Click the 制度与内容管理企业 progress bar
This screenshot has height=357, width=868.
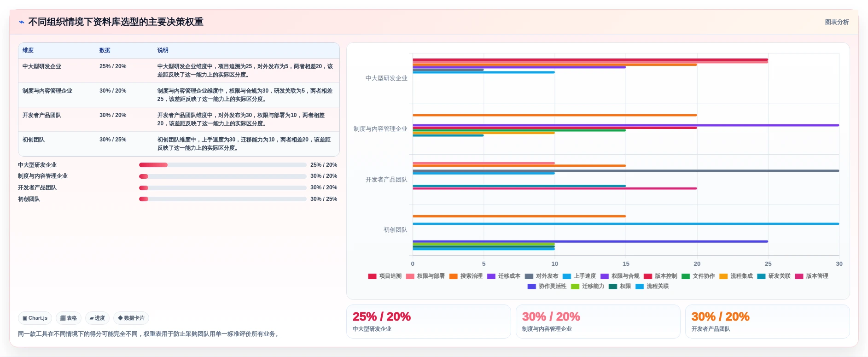coord(223,176)
